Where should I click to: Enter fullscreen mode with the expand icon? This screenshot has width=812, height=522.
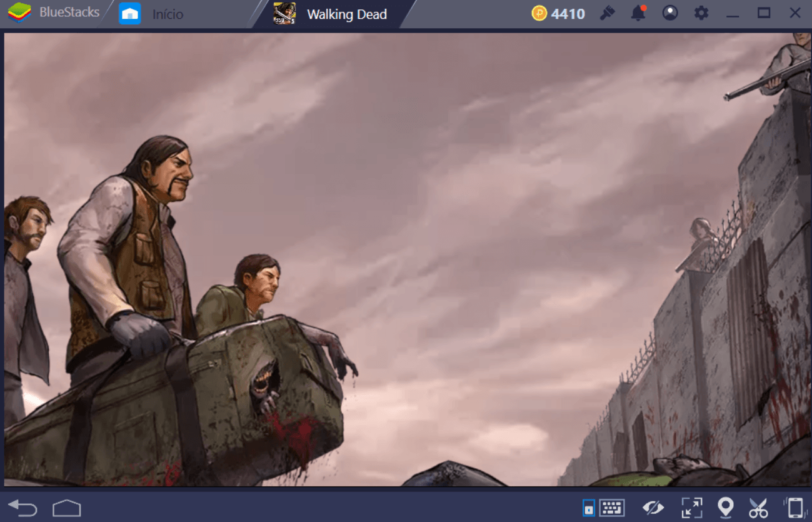[692, 508]
